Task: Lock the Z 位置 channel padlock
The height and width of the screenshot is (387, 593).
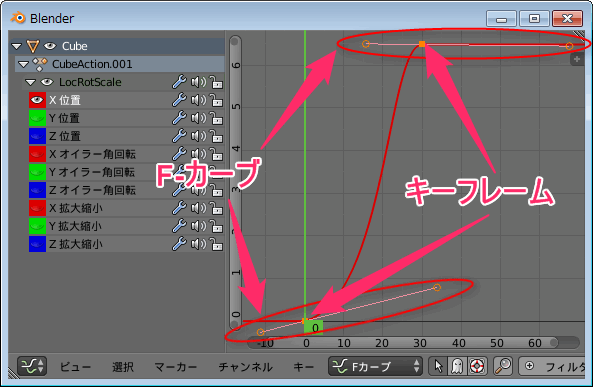Action: pyautogui.click(x=216, y=137)
